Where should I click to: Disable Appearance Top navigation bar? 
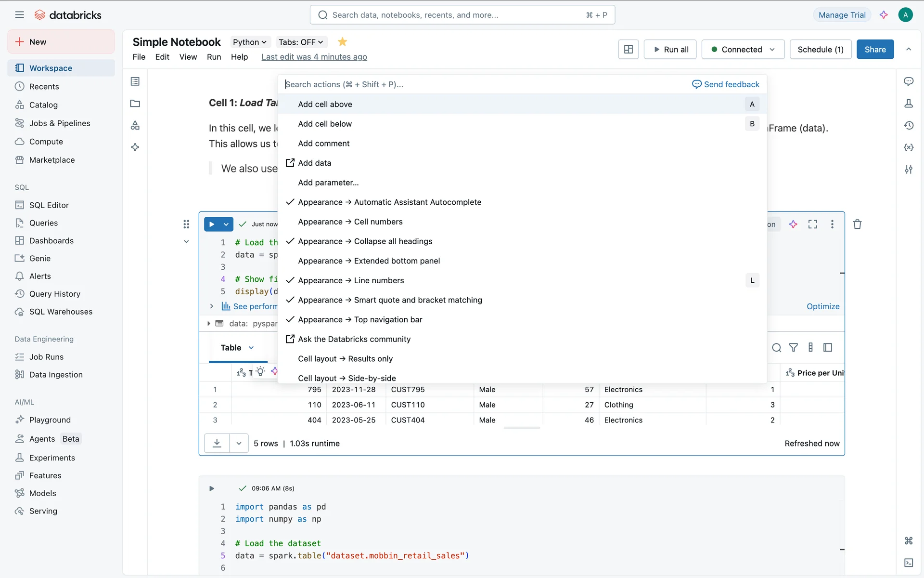[x=360, y=319]
